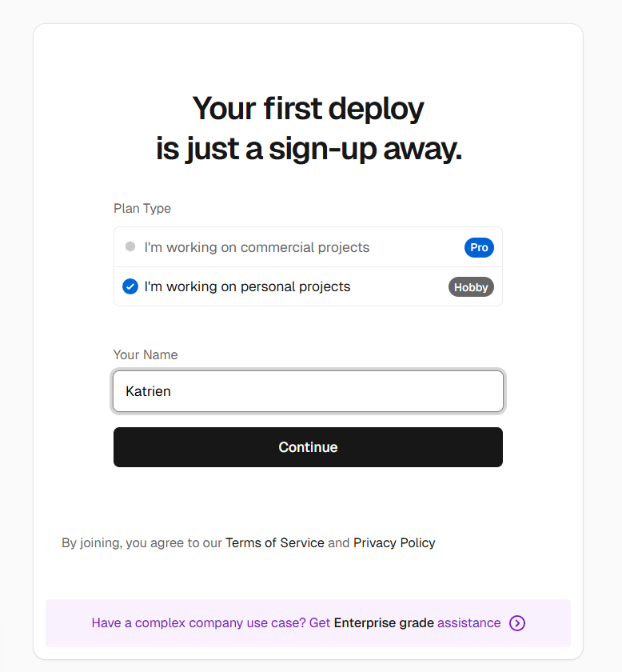Click the "Your Name" field label

(146, 354)
